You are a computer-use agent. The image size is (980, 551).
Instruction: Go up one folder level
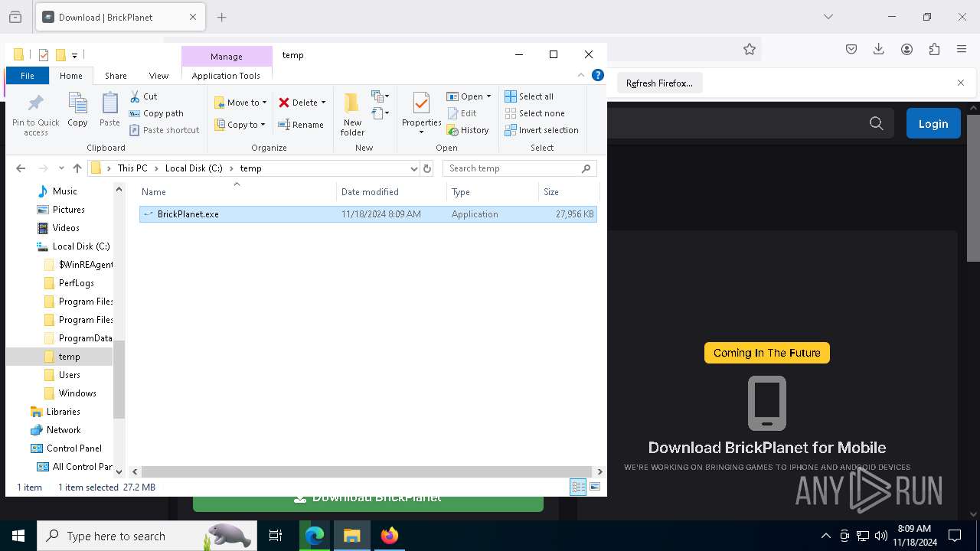click(x=77, y=168)
